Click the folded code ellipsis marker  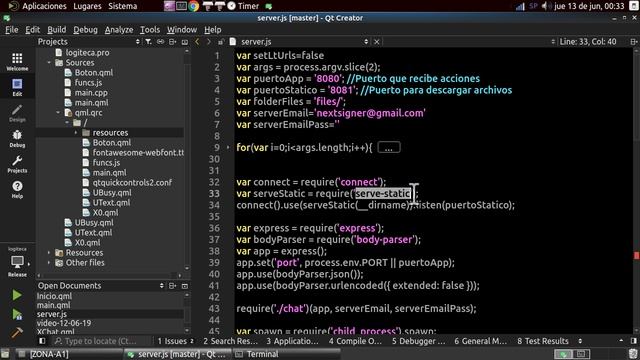point(389,147)
